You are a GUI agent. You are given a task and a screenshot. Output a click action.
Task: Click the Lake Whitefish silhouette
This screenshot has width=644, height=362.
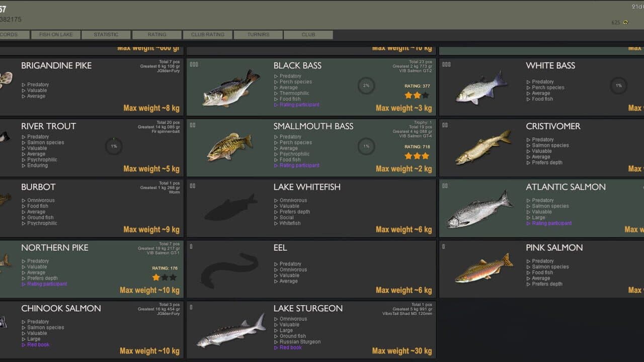pos(231,207)
